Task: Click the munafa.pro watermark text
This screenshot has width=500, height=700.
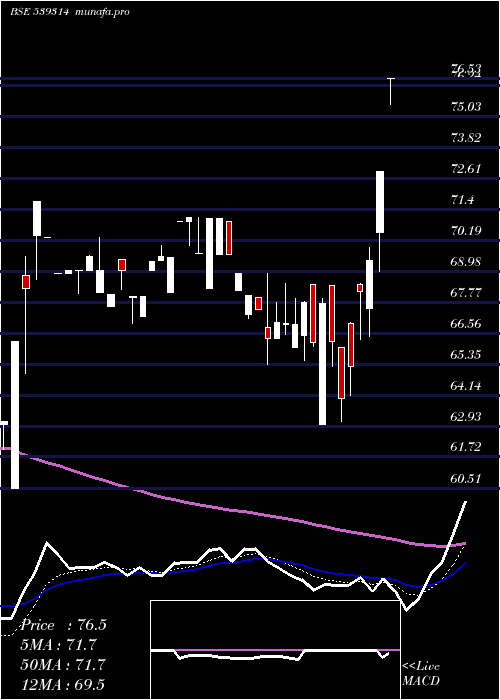Action: point(101,12)
